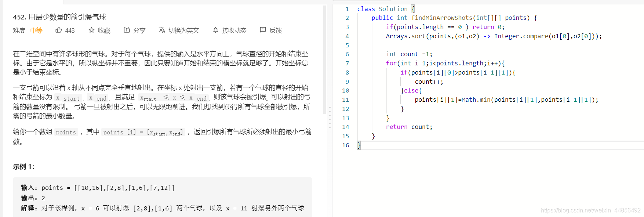Click the Arrays.sort code line
The width and height of the screenshot is (644, 217).
point(494,36)
